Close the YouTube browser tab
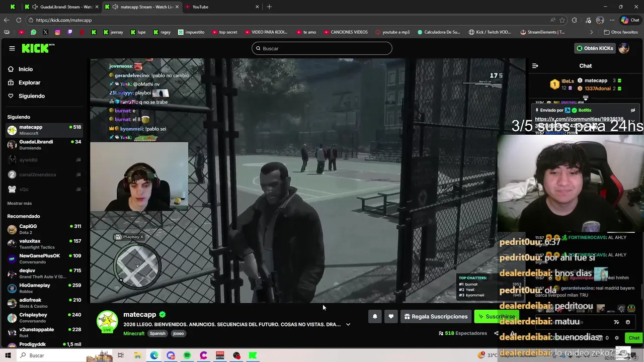Viewport: 644px width, 362px height. pos(257,7)
